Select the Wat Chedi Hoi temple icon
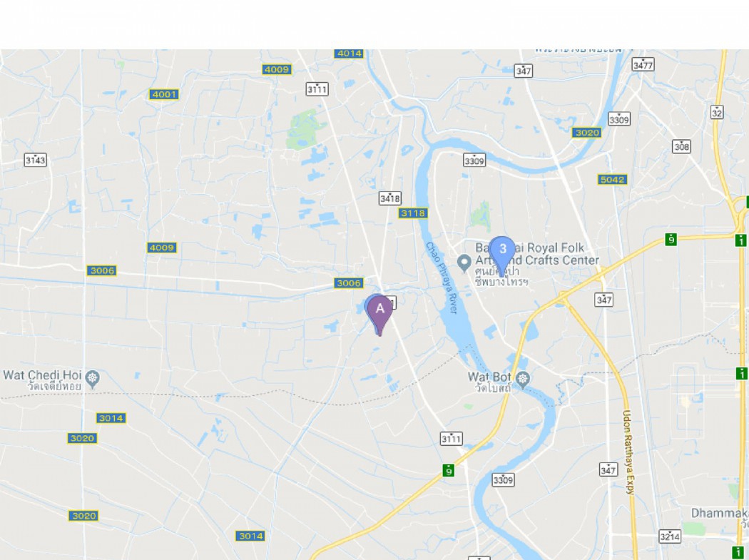749x560 pixels. (93, 378)
